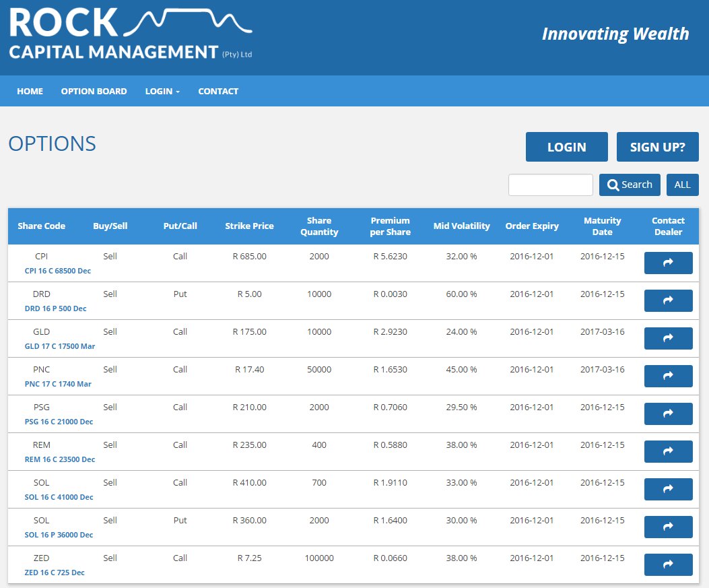Contact dealer for PNC 17 C 1740 Mar
This screenshot has width=709, height=588.
[668, 376]
